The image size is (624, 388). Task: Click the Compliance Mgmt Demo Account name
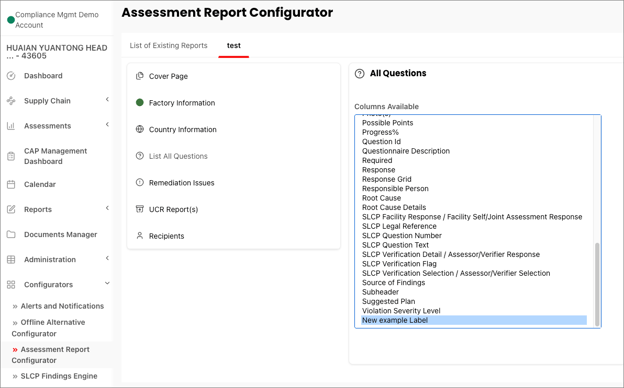coord(57,20)
